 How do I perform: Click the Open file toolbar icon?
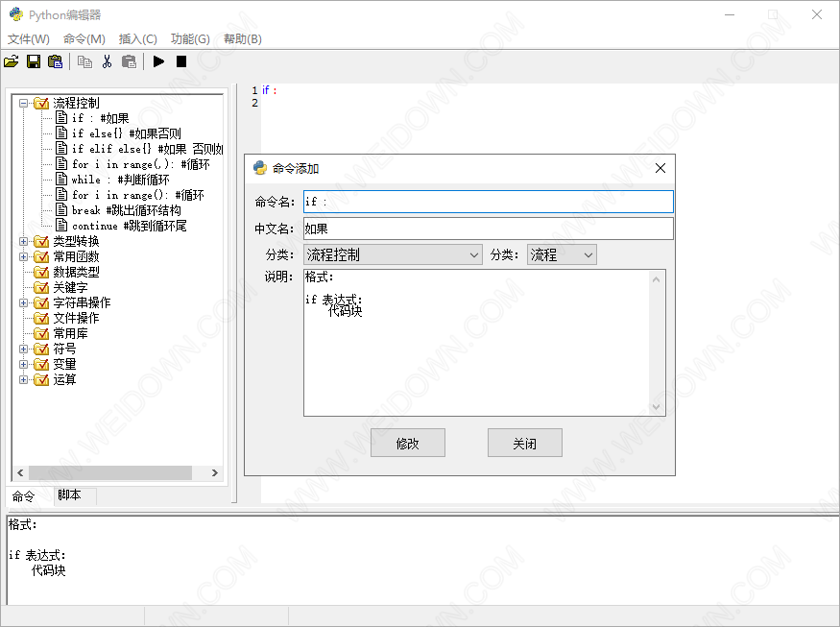click(x=12, y=61)
